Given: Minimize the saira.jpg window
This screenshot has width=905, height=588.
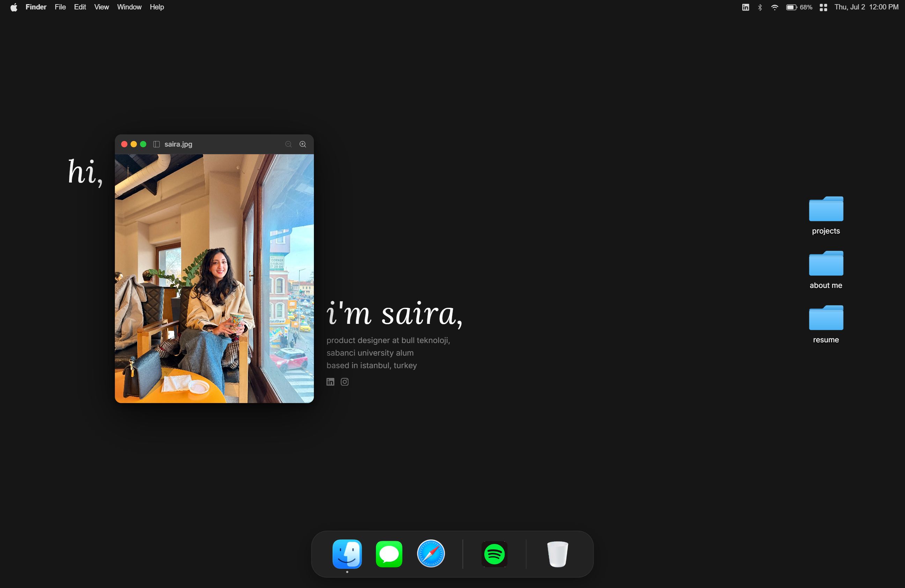Looking at the screenshot, I should pyautogui.click(x=133, y=144).
